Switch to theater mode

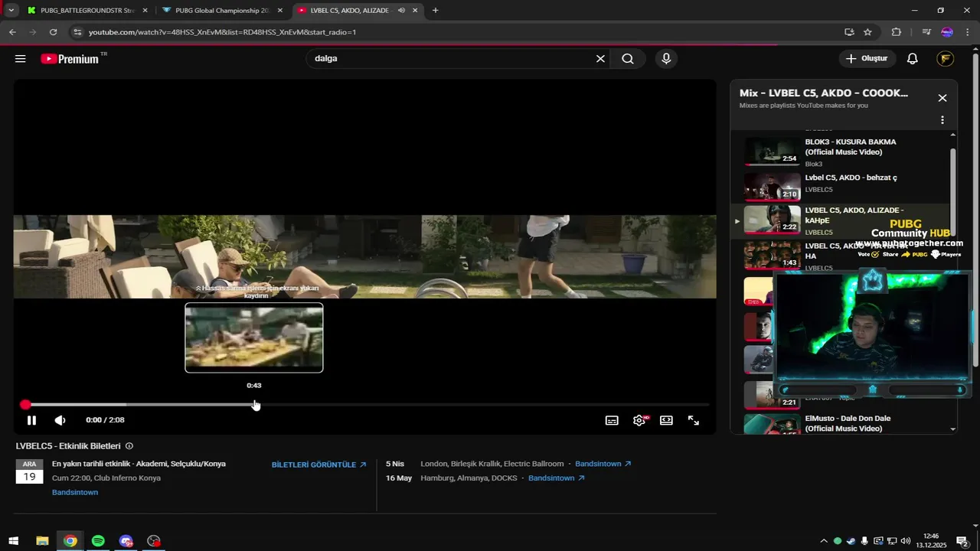pos(666,420)
